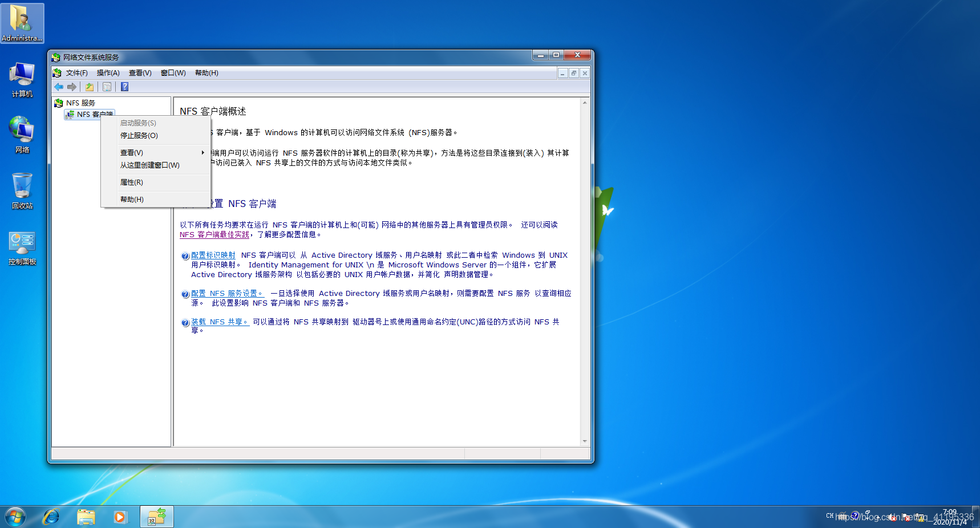Restore the inner MDI child window
Screen dimensions: 980x528
click(x=574, y=73)
